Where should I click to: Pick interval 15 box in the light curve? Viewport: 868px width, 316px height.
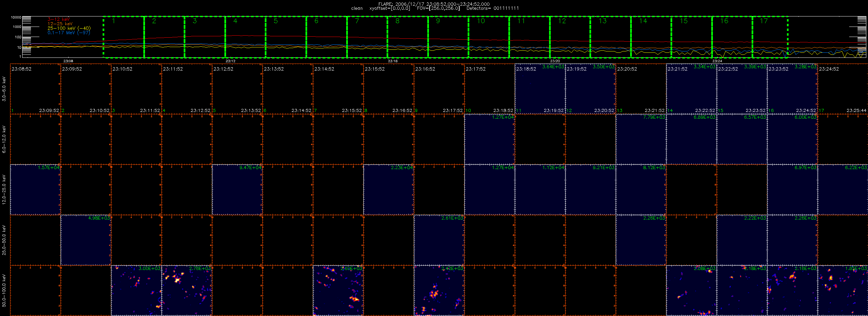pyautogui.click(x=691, y=37)
